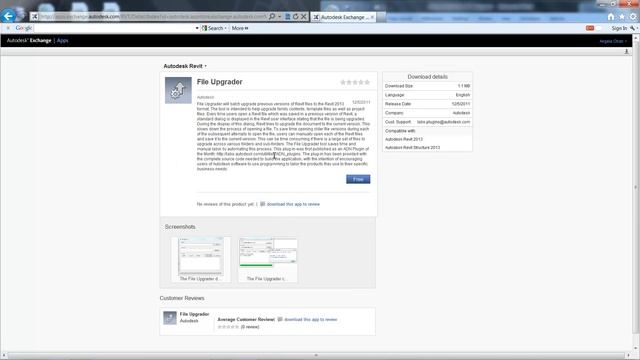
Task: Click File Upgrader name in Customer Reviews
Action: [194, 314]
